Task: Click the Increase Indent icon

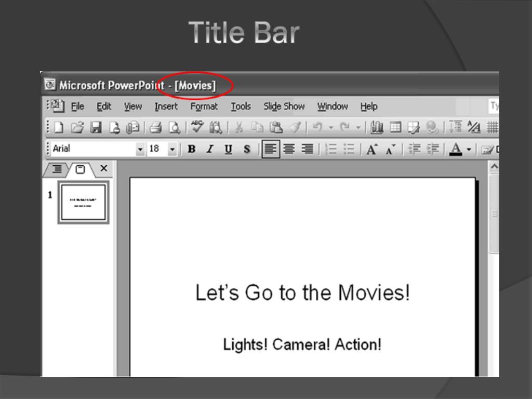Action: click(x=432, y=149)
